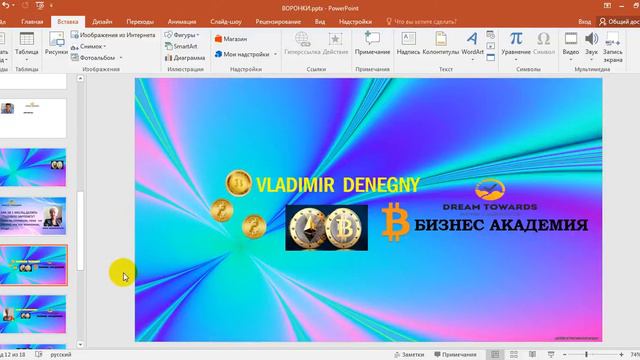Click the Действие action button
The height and width of the screenshot is (360, 640).
pyautogui.click(x=335, y=43)
